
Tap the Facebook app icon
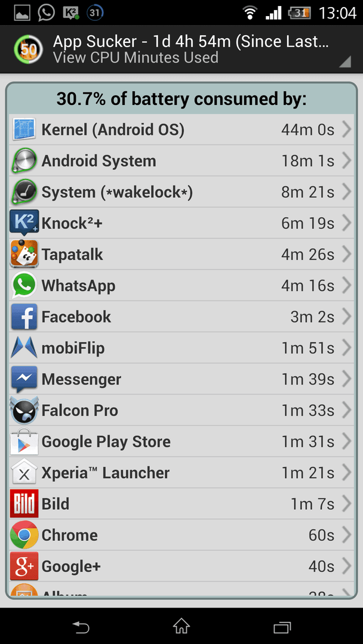24,317
